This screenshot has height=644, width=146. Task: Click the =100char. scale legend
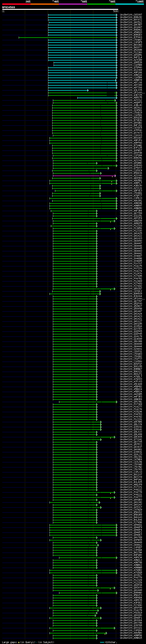pyautogui.click(x=109, y=642)
